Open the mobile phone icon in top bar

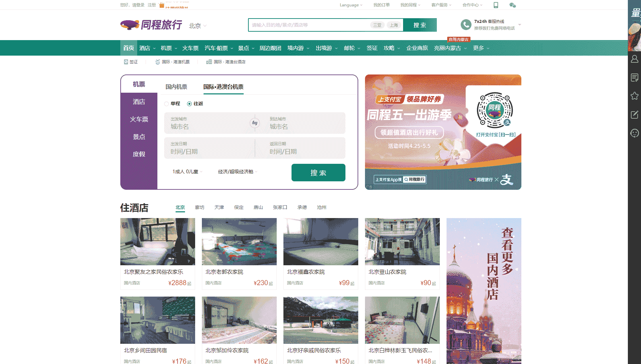496,5
